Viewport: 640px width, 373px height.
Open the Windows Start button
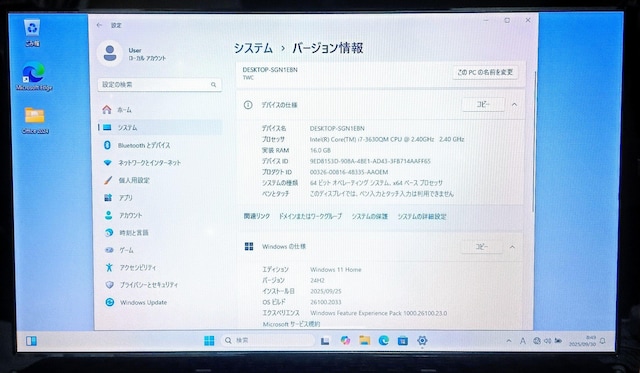(209, 341)
